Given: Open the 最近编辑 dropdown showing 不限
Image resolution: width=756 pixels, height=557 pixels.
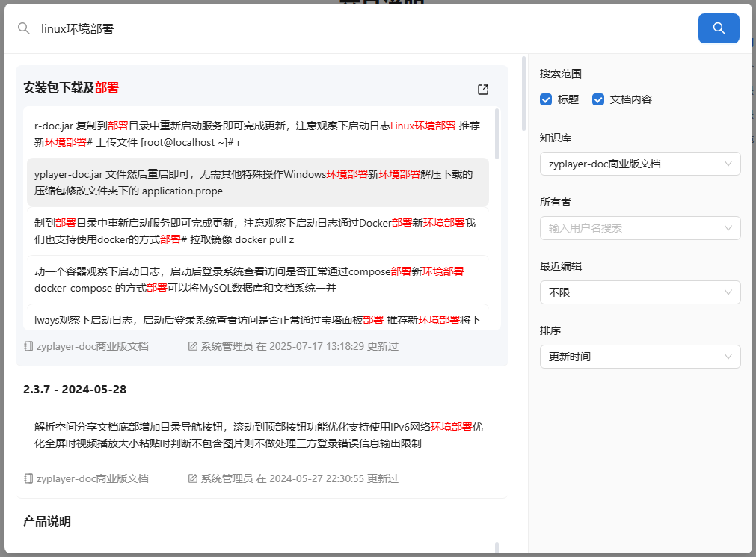Looking at the screenshot, I should (640, 292).
